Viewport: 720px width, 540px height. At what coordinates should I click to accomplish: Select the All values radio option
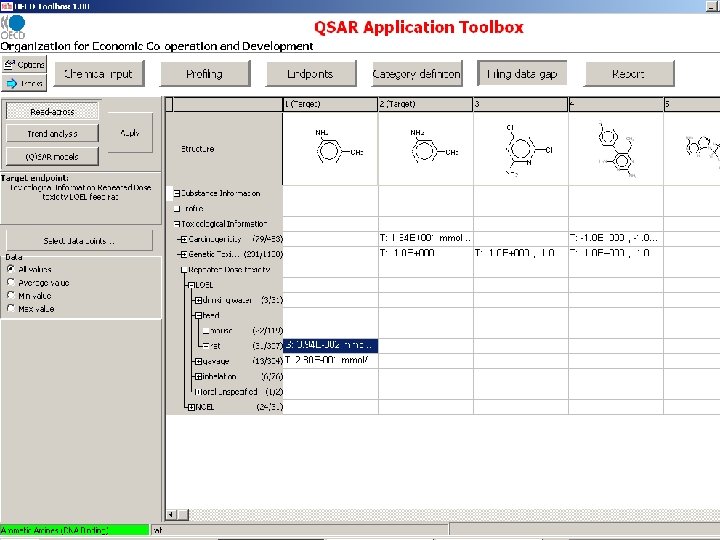click(x=11, y=269)
